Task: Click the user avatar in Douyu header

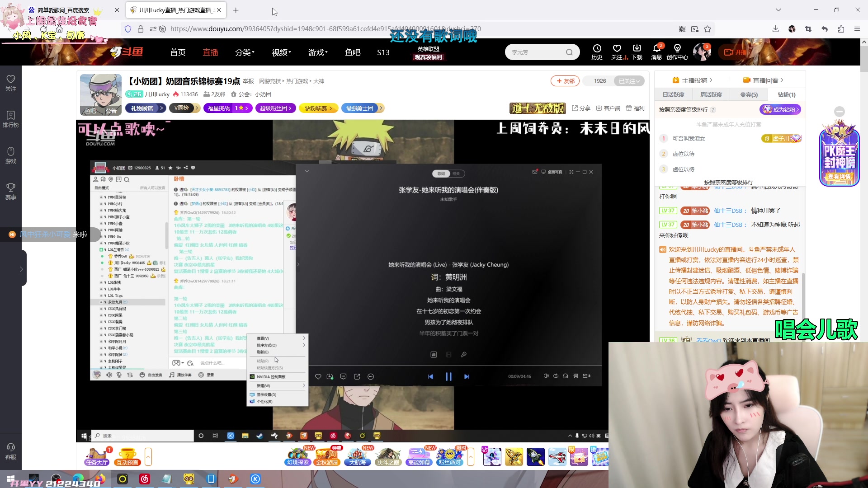Action: point(702,52)
